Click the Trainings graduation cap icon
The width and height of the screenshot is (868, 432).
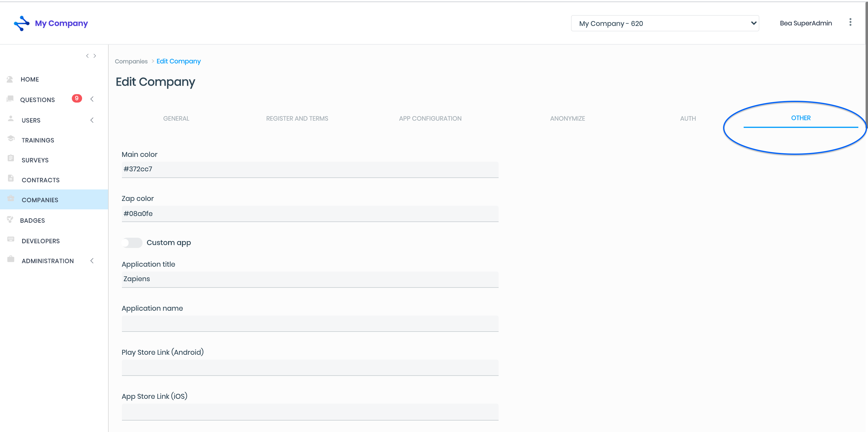[x=11, y=139]
